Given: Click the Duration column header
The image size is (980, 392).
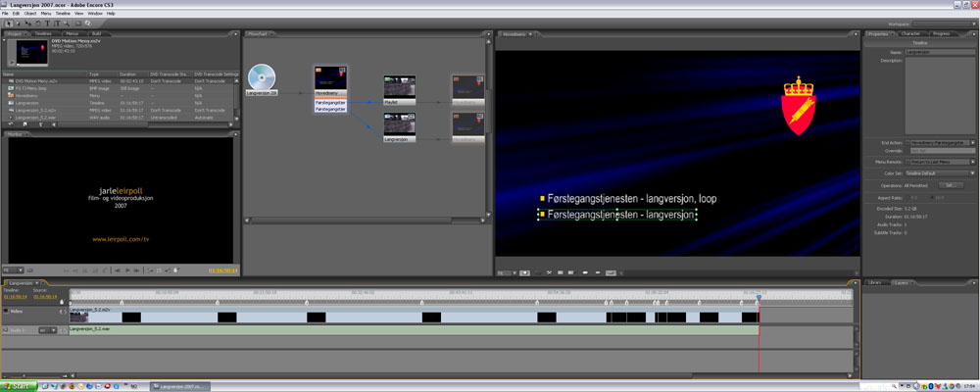Looking at the screenshot, I should point(132,73).
